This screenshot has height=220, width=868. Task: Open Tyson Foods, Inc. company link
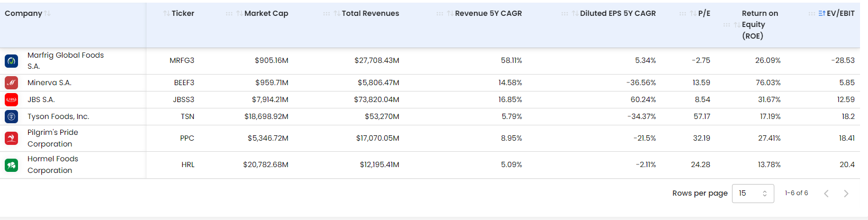coord(58,116)
